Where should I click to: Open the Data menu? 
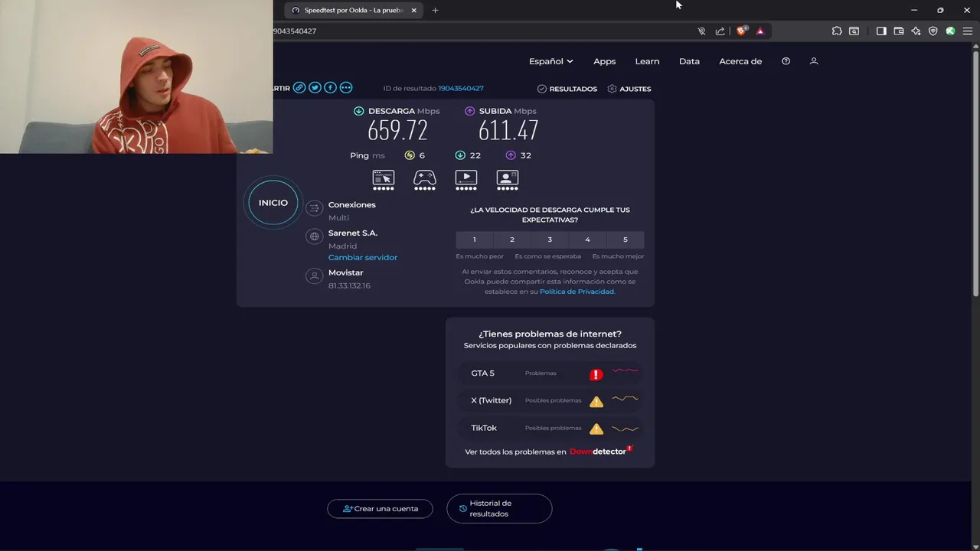tap(689, 61)
